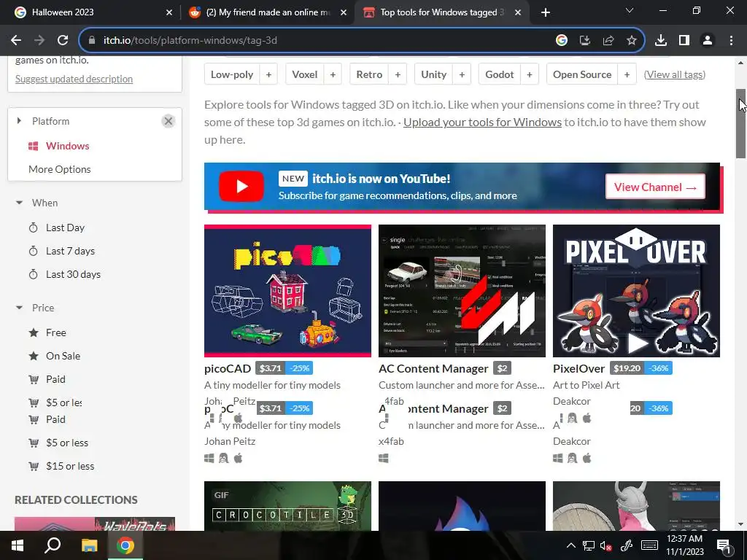Select the Unity tag

(x=433, y=74)
